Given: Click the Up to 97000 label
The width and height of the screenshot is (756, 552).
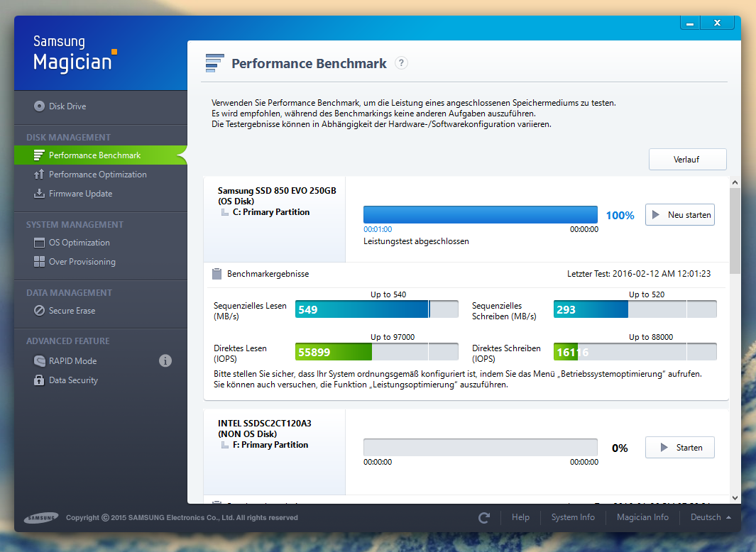Looking at the screenshot, I should click(393, 337).
